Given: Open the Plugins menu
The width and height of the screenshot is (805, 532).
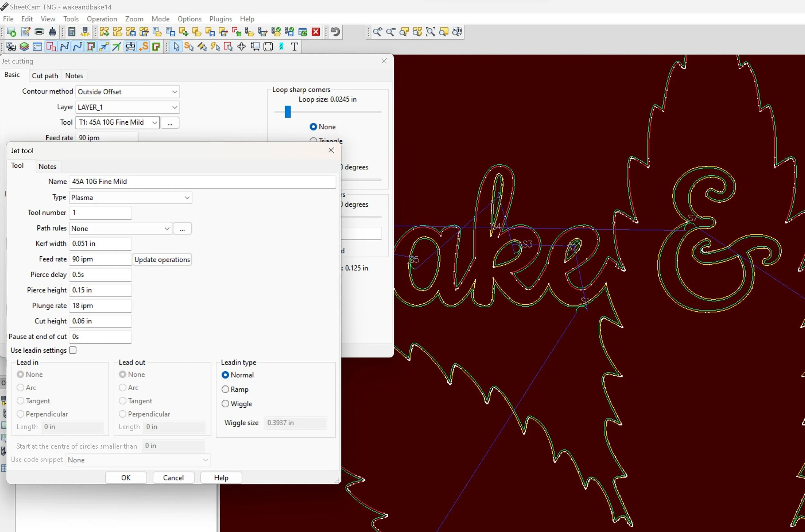Looking at the screenshot, I should (221, 19).
